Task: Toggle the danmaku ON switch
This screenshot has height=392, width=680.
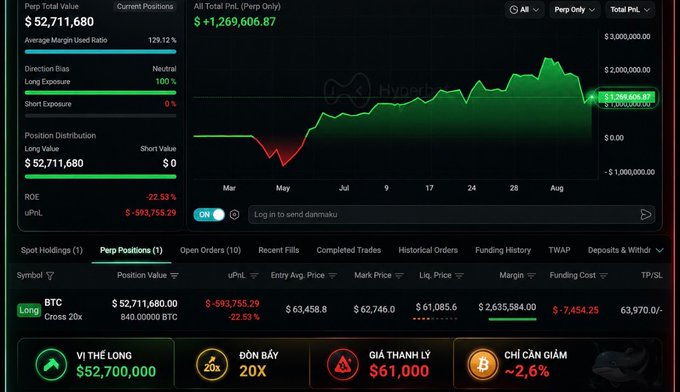Action: tap(209, 214)
